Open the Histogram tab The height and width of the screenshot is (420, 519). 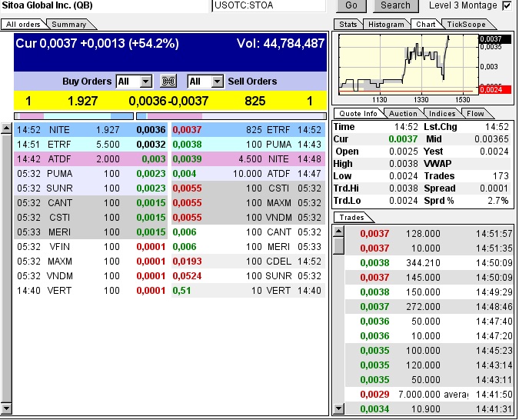[385, 25]
